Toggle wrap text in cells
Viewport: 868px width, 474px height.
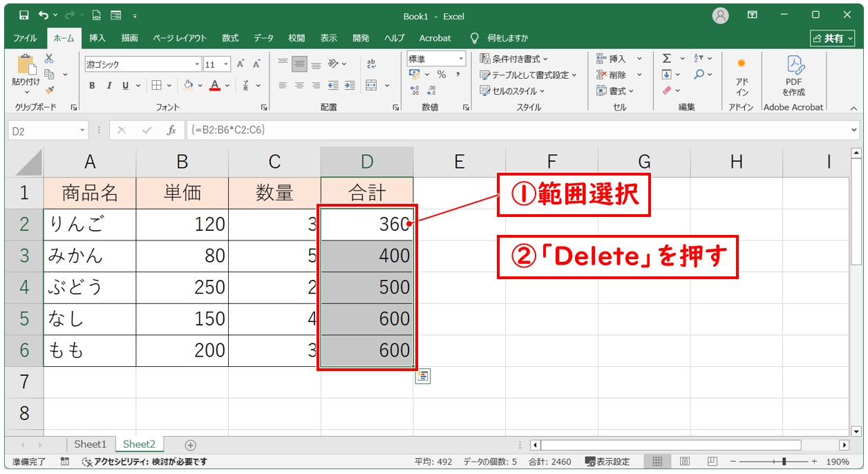(x=371, y=64)
